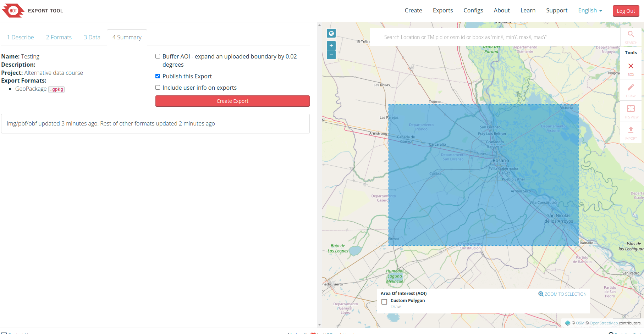Viewport: 644px width, 334px height.
Task: Select the Import upload tool
Action: tap(631, 130)
